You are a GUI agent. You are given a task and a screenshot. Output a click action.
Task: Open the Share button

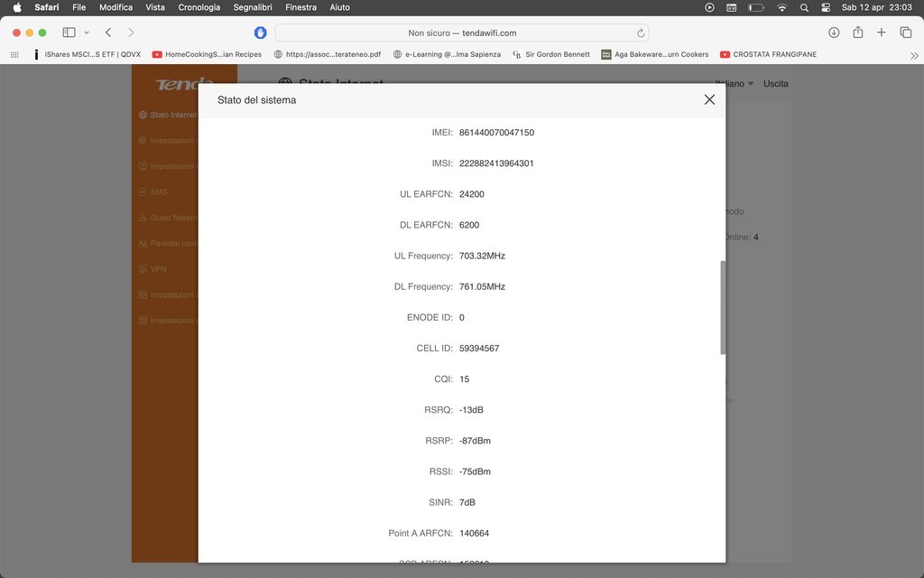(x=858, y=33)
